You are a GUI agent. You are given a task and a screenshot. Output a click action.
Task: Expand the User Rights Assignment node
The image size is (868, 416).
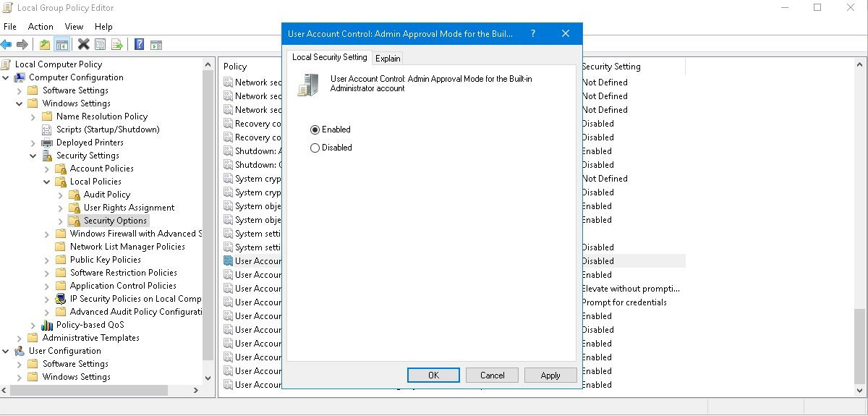point(61,208)
